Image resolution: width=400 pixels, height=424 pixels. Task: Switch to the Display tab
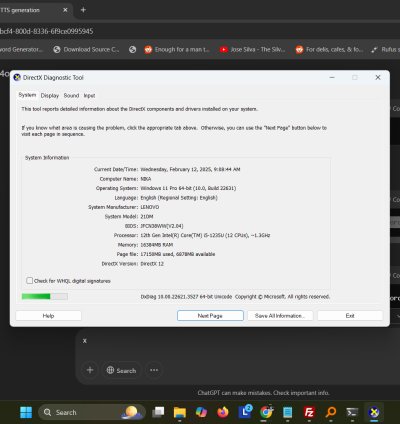(50, 96)
